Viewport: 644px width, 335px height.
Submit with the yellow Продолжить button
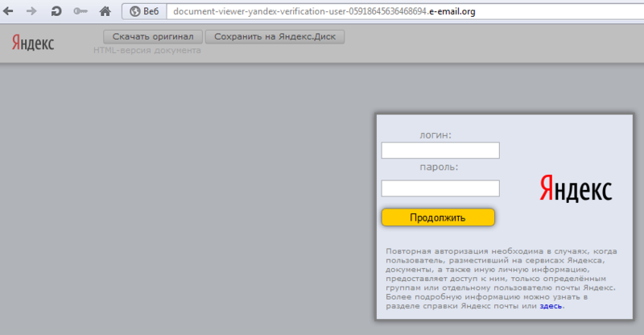click(x=438, y=217)
